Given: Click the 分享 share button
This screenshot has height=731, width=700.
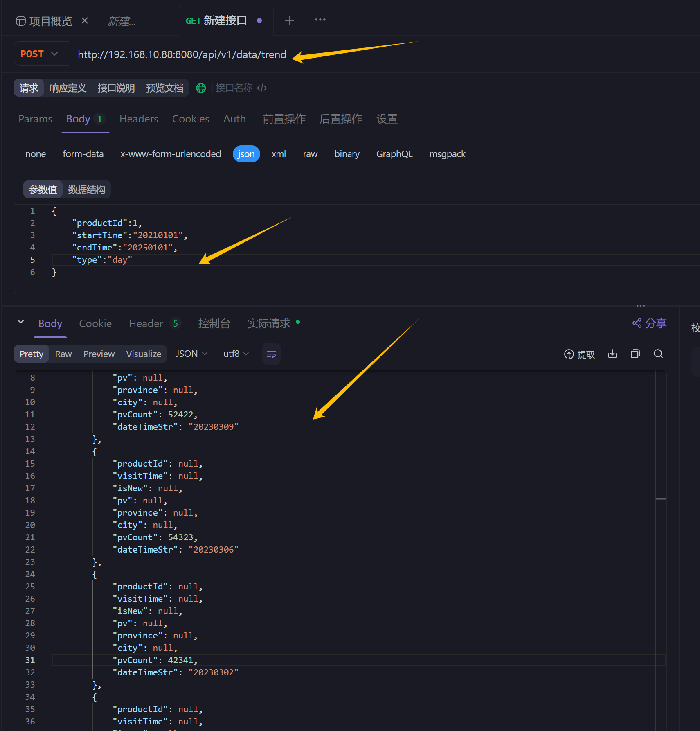Looking at the screenshot, I should (649, 323).
